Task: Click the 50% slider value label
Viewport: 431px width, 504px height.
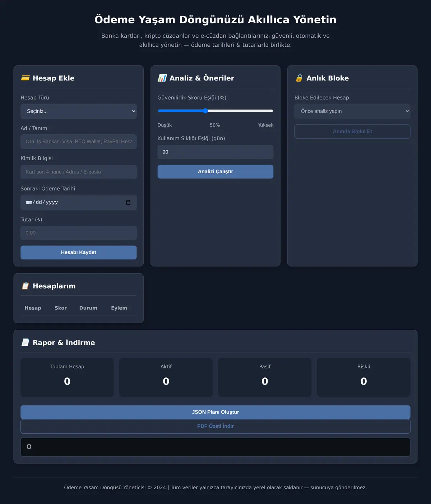Action: click(215, 125)
